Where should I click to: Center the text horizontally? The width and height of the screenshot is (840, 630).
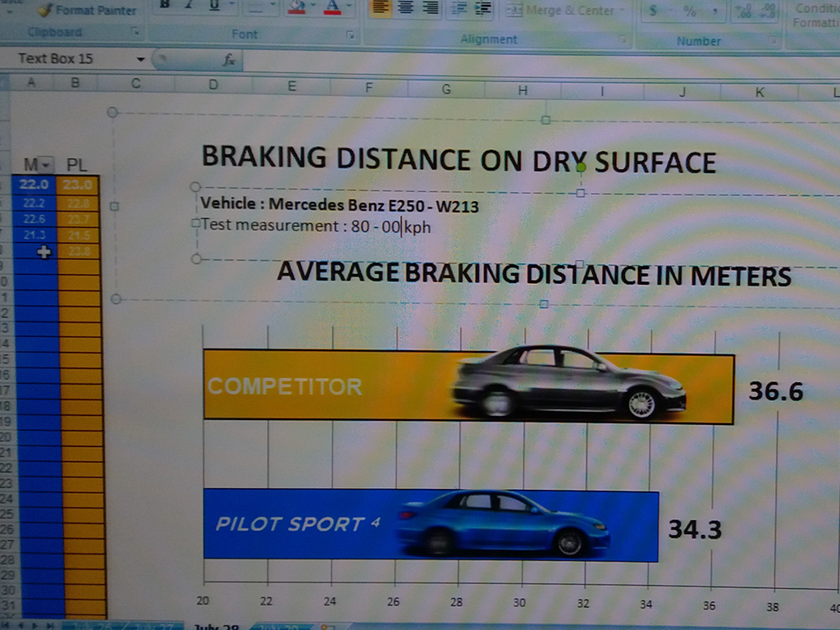click(405, 7)
